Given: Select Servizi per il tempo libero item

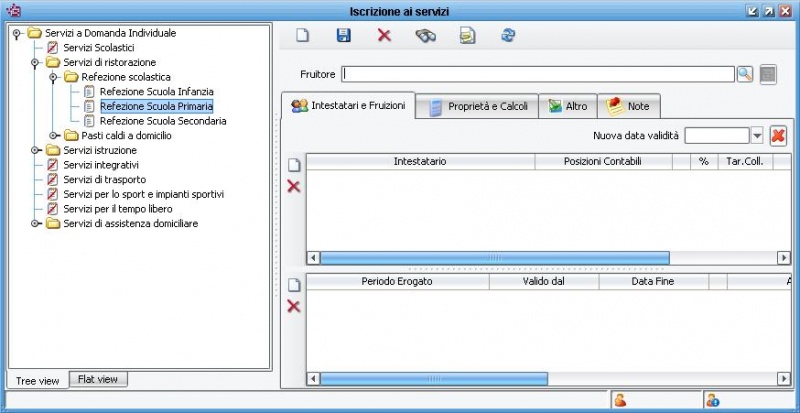Looking at the screenshot, I should pyautogui.click(x=118, y=209).
